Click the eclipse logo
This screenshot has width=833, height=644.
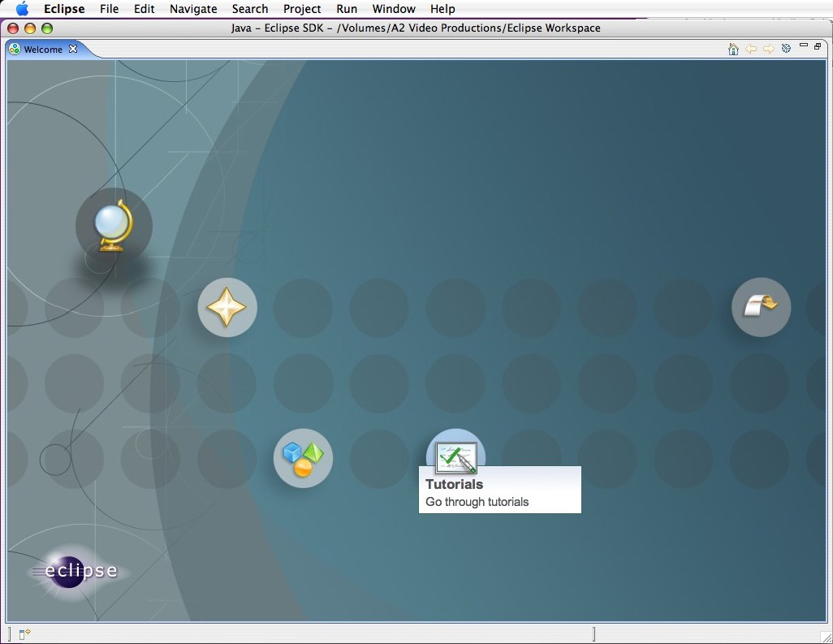tap(76, 571)
